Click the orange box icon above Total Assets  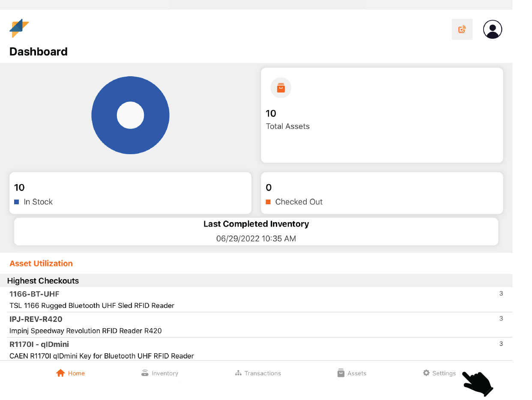point(281,88)
